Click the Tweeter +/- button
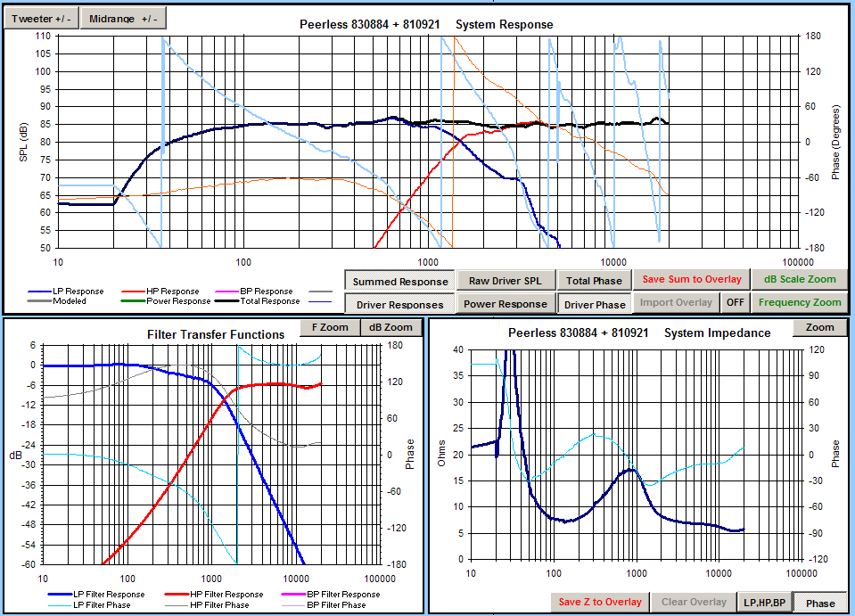The height and width of the screenshot is (616, 855). click(41, 18)
